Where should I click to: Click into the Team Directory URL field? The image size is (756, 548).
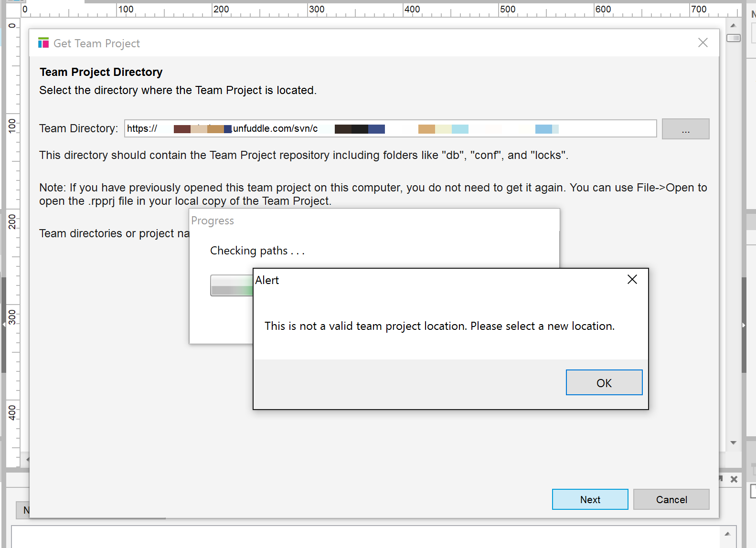[391, 128]
